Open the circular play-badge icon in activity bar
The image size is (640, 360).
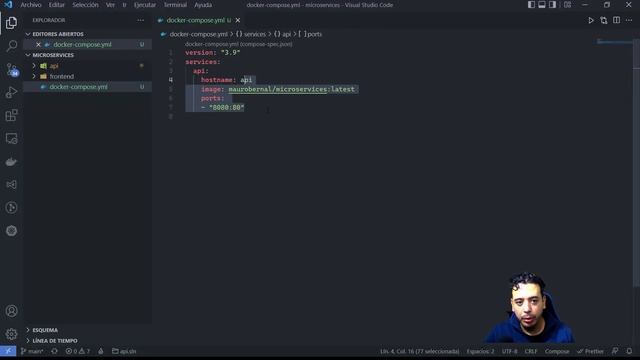11,208
